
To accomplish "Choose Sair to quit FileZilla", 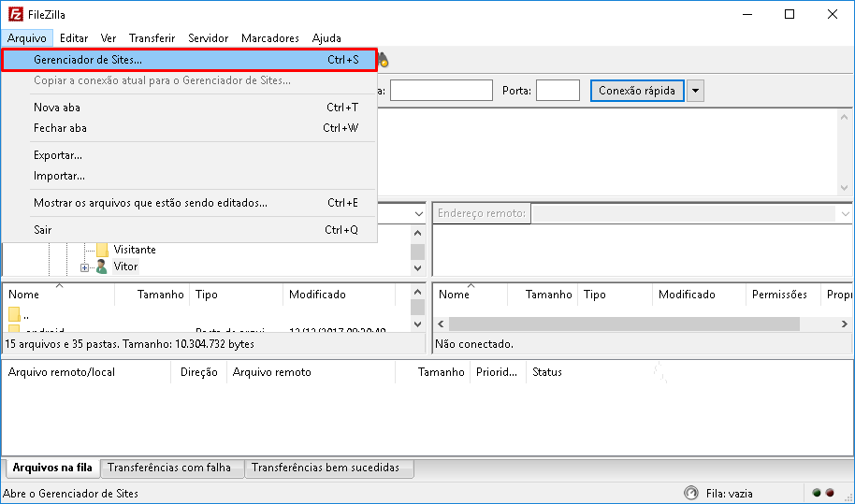I will [189, 230].
